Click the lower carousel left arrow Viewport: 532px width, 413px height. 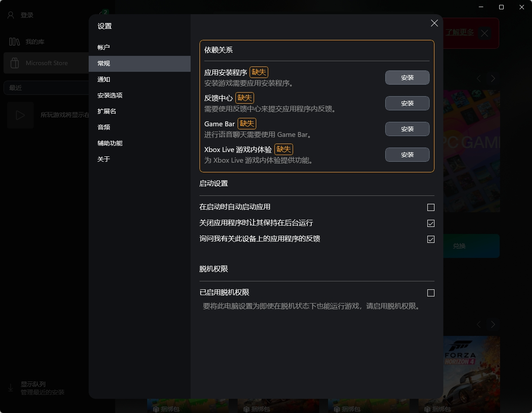479,324
